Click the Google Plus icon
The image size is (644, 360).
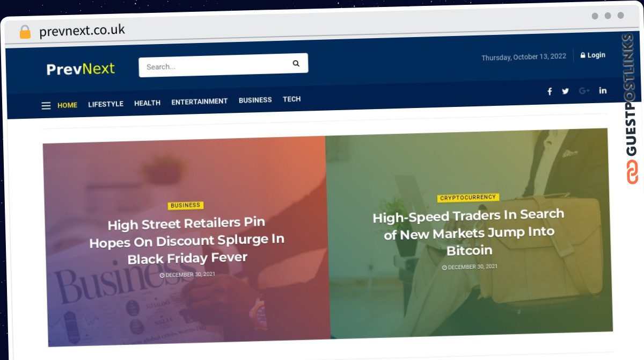(x=584, y=91)
